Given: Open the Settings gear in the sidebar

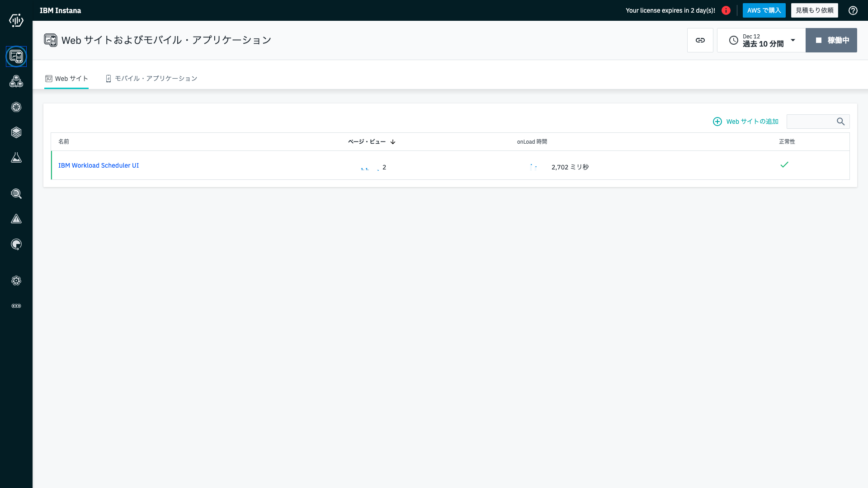Looking at the screenshot, I should 16,281.
